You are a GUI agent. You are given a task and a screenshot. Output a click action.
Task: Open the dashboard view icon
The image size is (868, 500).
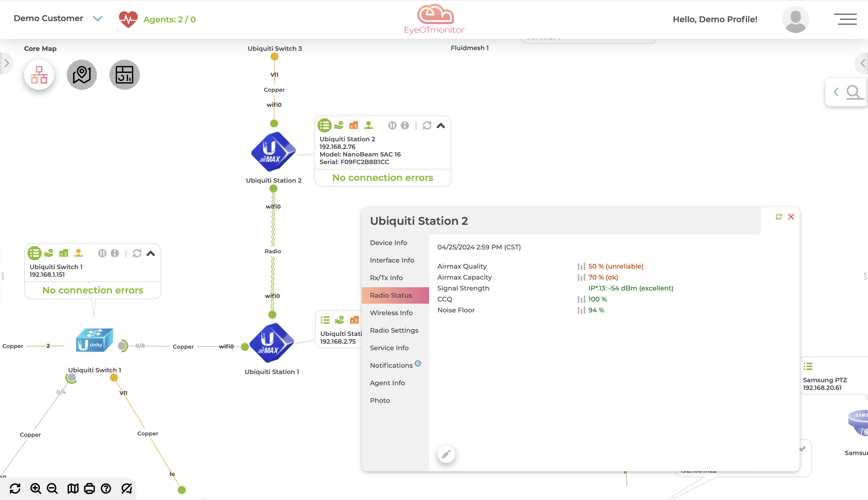pyautogui.click(x=124, y=75)
